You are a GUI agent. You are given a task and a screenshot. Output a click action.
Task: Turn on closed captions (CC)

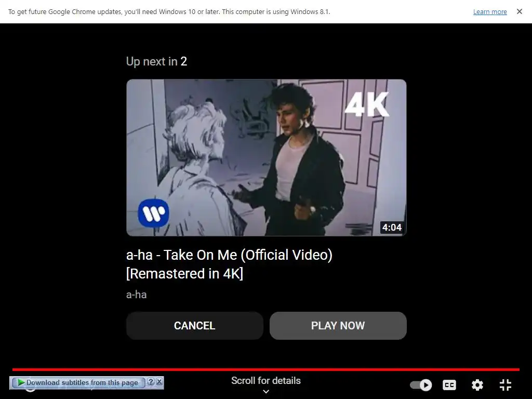[449, 385]
